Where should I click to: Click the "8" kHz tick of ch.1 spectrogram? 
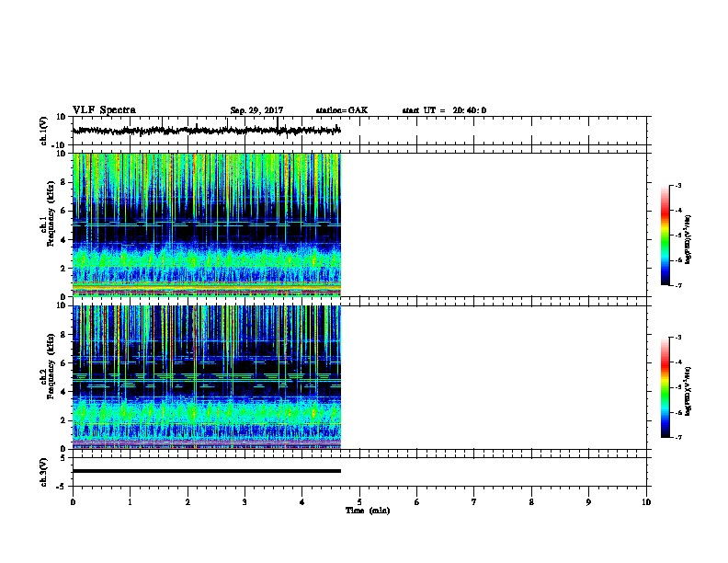pyautogui.click(x=63, y=182)
